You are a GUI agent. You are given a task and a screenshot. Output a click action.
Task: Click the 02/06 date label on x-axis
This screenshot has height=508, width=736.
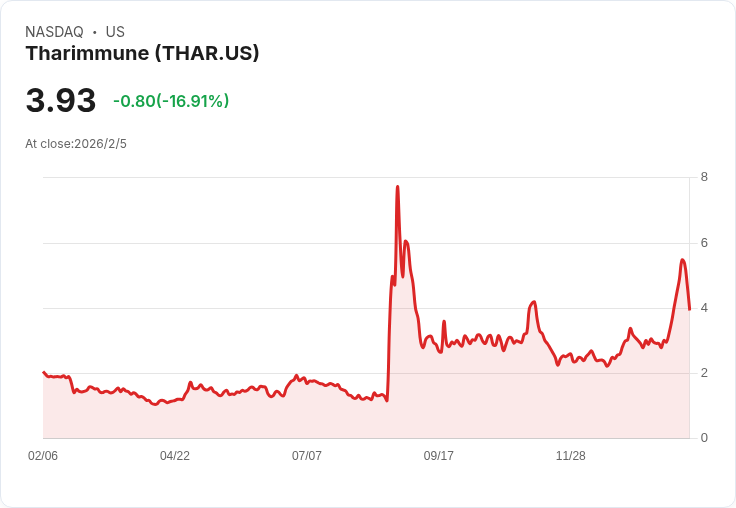click(43, 455)
